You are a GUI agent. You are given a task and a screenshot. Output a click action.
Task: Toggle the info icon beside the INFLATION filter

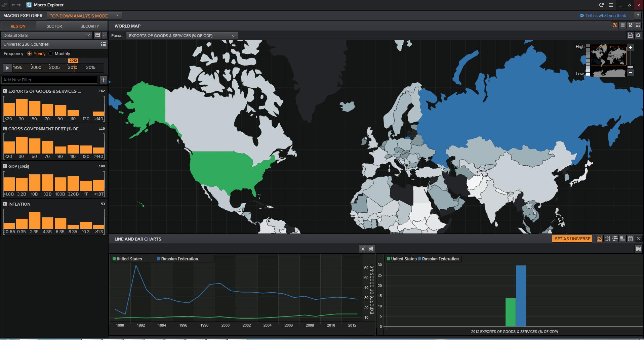point(5,204)
